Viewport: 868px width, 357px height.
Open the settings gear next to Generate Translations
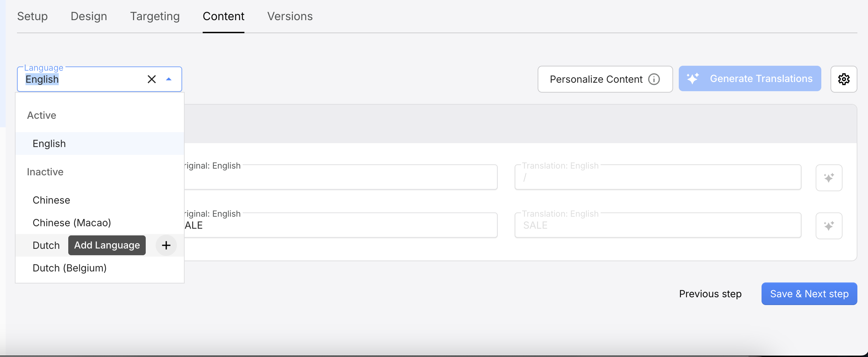(x=844, y=79)
